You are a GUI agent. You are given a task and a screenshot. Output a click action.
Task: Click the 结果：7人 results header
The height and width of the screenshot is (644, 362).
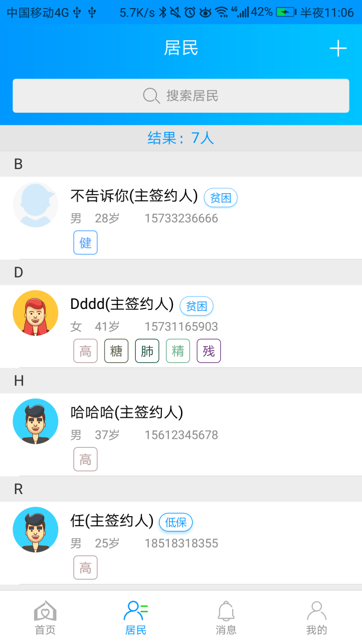click(x=181, y=138)
